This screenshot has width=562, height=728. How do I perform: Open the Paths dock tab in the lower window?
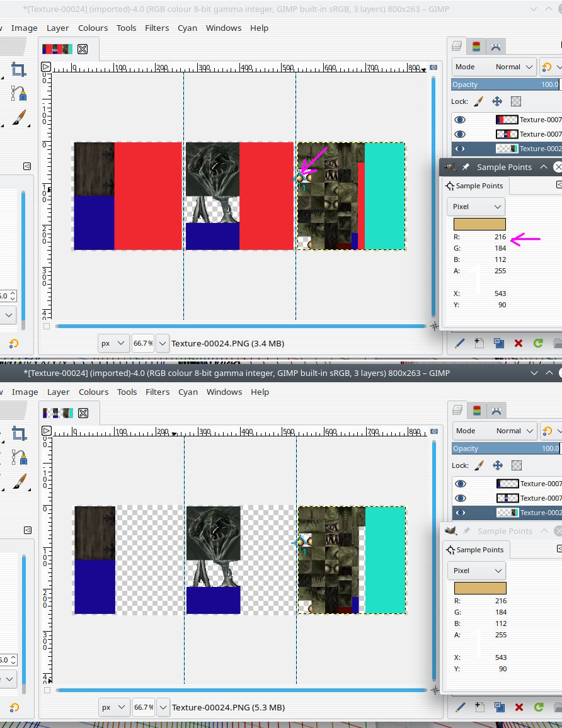pos(496,411)
